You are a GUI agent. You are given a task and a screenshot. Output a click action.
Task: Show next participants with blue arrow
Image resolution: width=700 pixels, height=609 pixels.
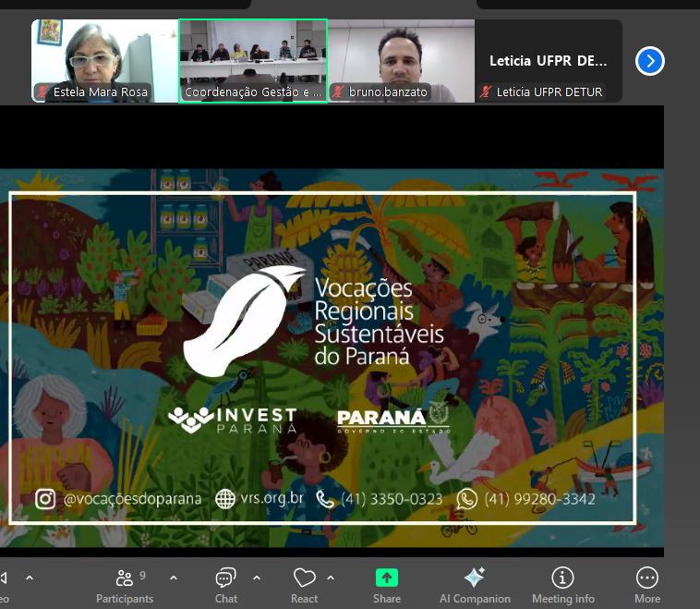[x=649, y=61]
